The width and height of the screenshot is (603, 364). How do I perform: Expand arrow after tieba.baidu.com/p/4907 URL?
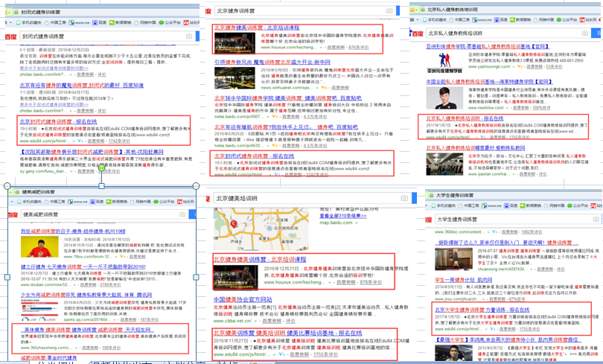point(268,116)
